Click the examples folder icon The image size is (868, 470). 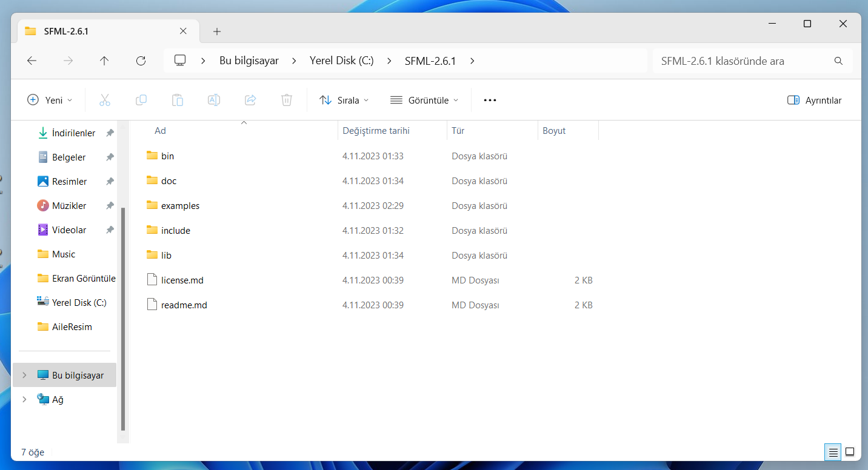152,205
